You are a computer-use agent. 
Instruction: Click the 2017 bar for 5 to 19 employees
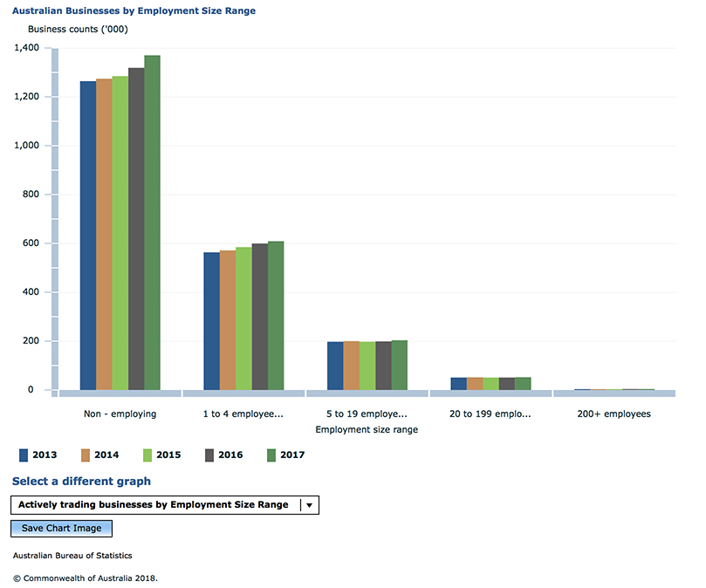pyautogui.click(x=400, y=366)
